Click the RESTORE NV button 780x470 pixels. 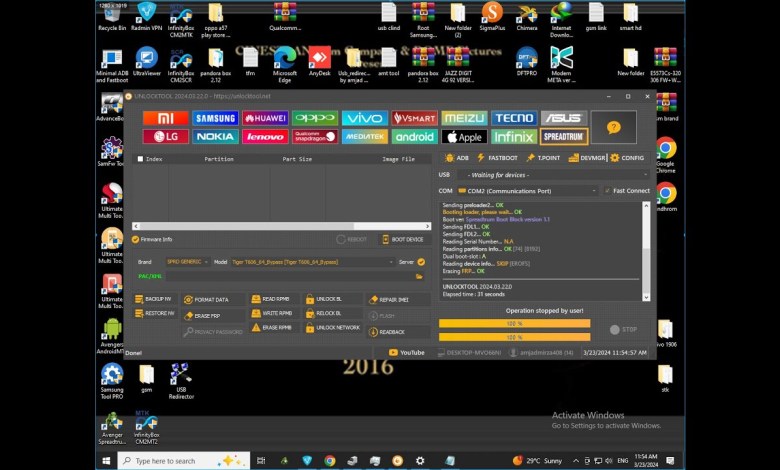point(155,313)
